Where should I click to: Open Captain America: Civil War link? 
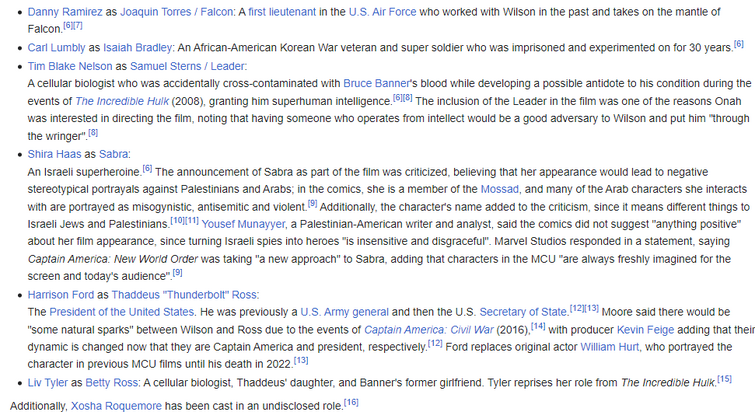(429, 330)
